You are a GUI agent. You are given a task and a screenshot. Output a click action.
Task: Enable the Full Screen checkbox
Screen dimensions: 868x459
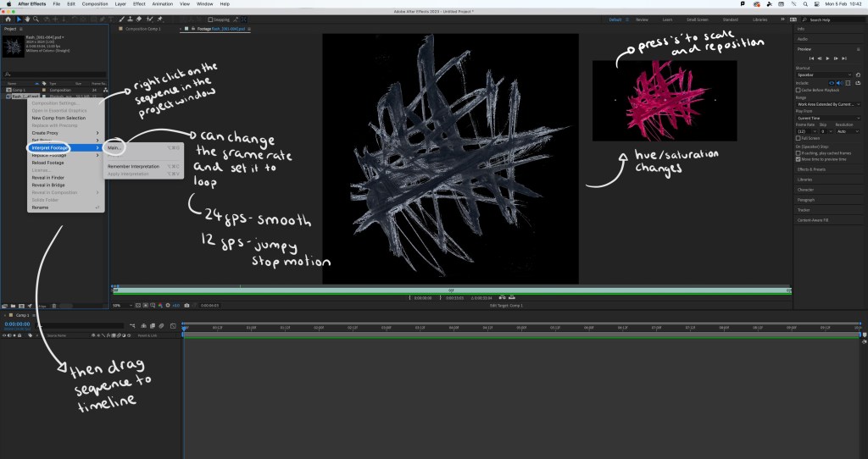tap(799, 138)
